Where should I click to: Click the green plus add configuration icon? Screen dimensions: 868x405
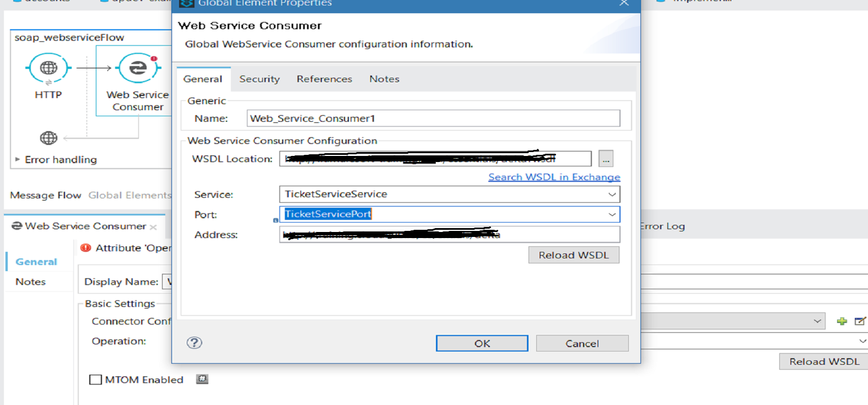[x=842, y=321]
